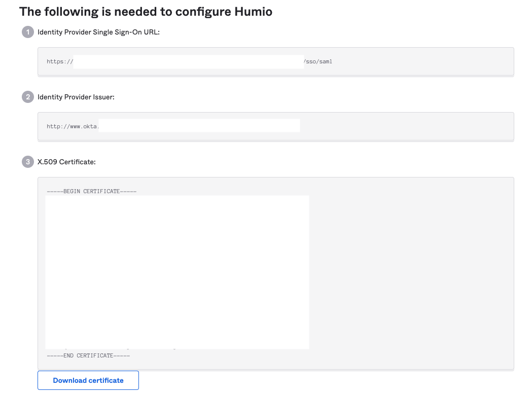Click the '-----BEGIN CERTIFICATE-----' line
The height and width of the screenshot is (396, 532).
92,191
